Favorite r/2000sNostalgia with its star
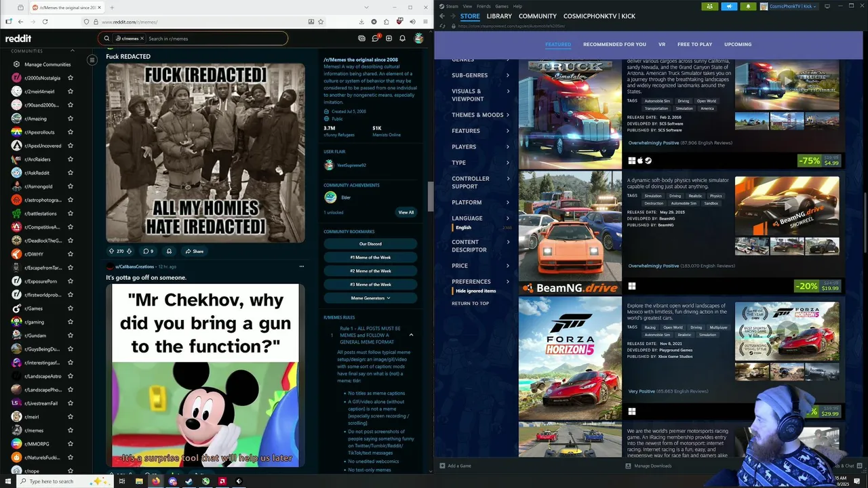The image size is (868, 488). [x=70, y=78]
